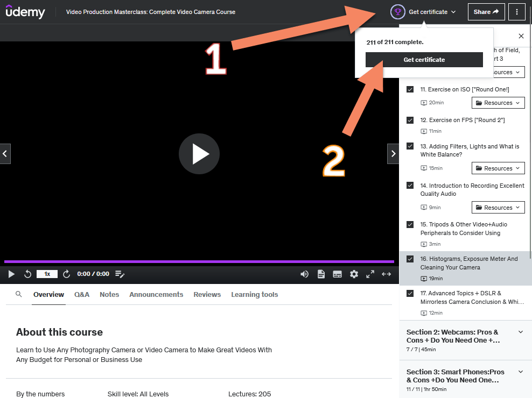Viewport: 532px width, 398px height.
Task: Collapse Section 2 Webcams Pros & Cons
Action: click(520, 332)
